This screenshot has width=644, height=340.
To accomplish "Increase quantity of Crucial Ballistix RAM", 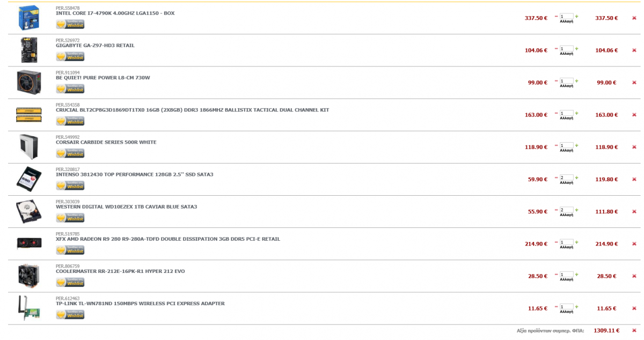I will (x=577, y=113).
